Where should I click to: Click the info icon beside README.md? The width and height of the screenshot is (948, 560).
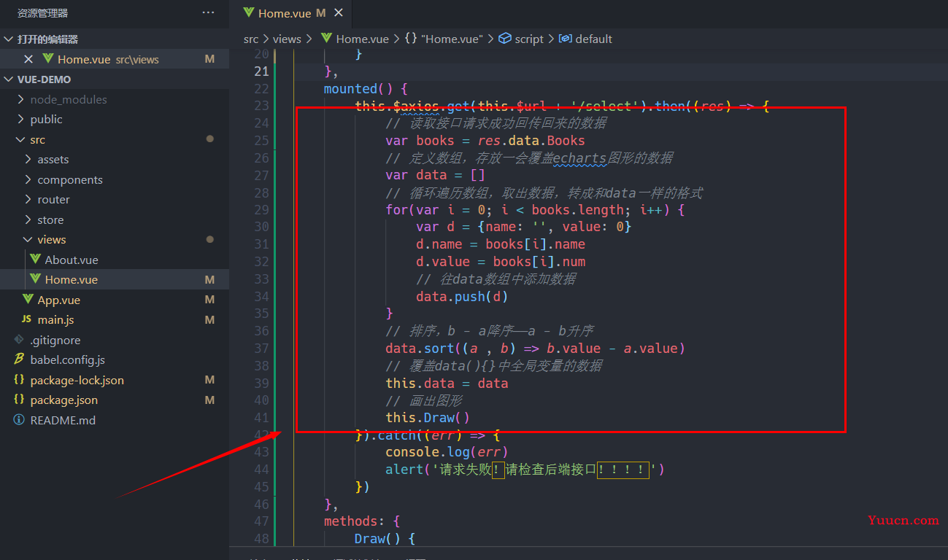pyautogui.click(x=19, y=420)
